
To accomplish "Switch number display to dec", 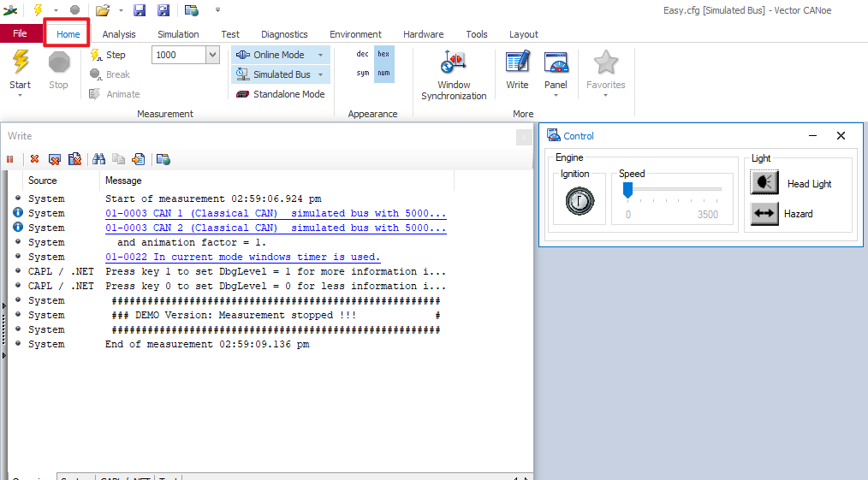I will click(x=363, y=54).
